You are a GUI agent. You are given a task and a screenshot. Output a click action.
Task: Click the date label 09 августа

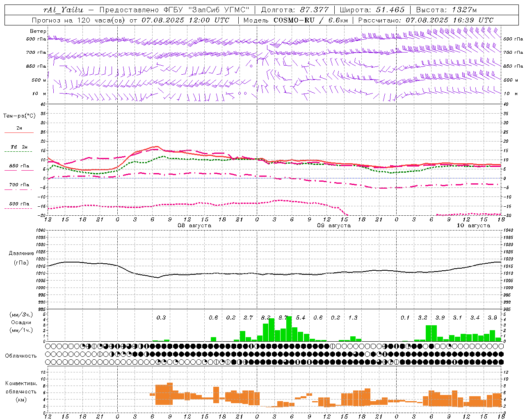click(334, 226)
